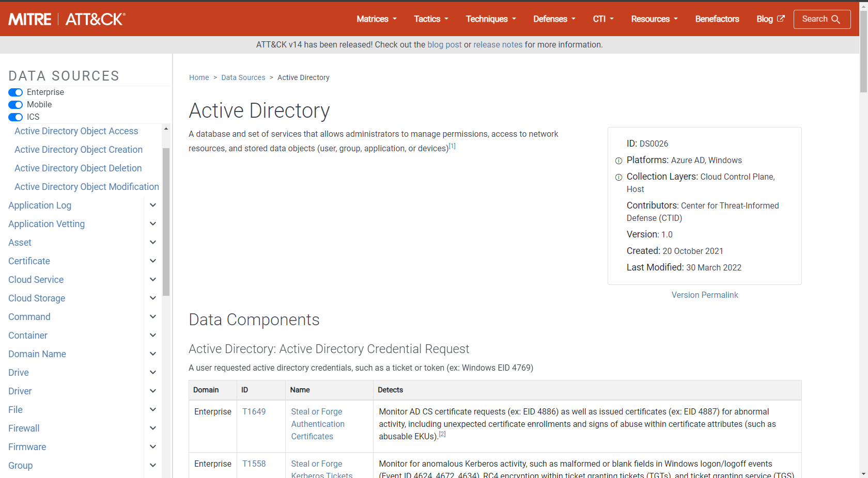This screenshot has width=868, height=478.
Task: Click the sidebar scroll up arrow
Action: pos(166,129)
